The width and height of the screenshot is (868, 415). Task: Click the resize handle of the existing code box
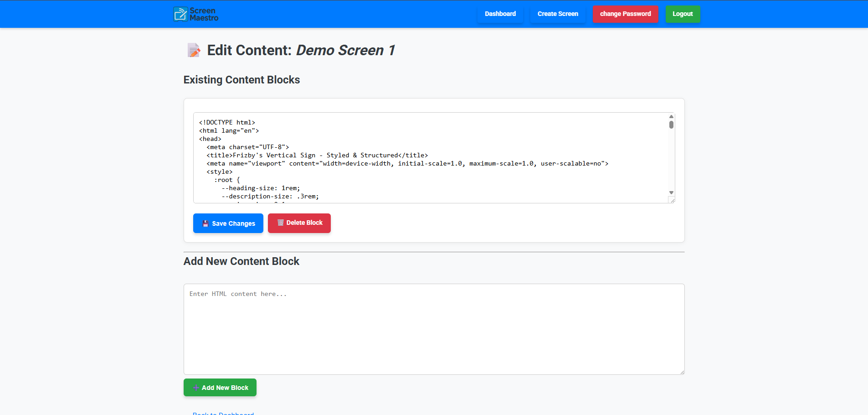(672, 200)
